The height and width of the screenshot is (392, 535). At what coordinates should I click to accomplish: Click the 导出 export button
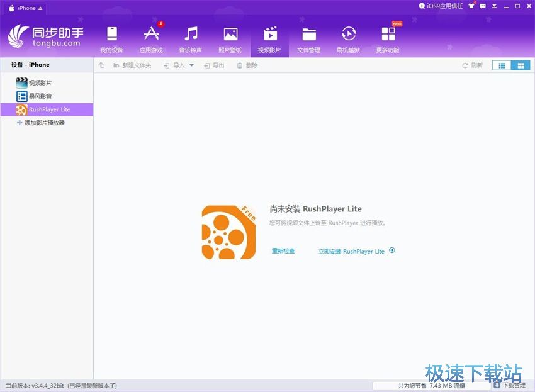pyautogui.click(x=214, y=65)
